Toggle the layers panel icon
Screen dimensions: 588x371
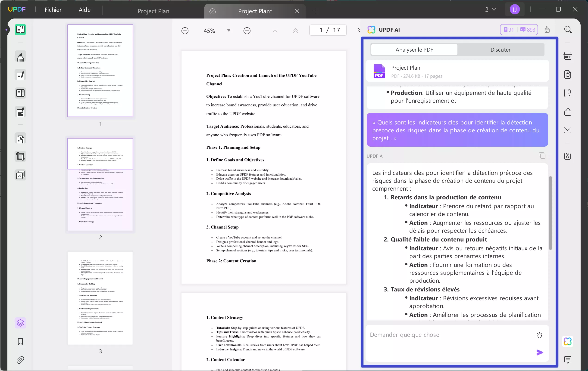click(x=20, y=323)
